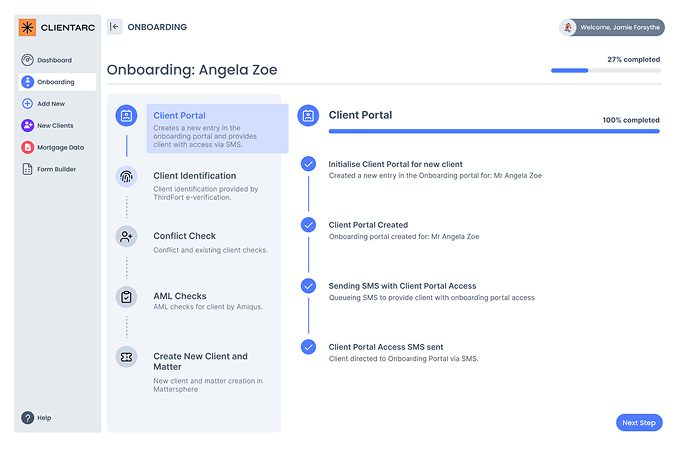Click Welcome, Jamie Forsythe user pill

[612, 27]
